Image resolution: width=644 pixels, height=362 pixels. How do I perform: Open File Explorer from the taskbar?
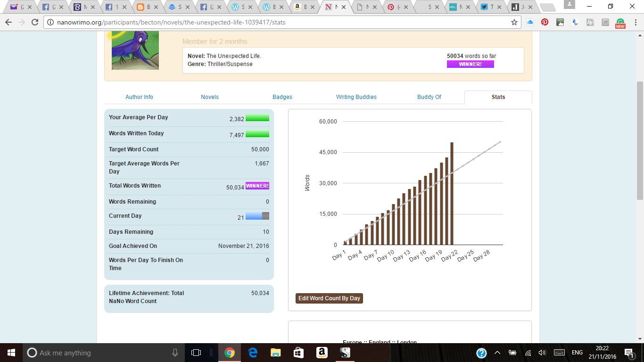tap(276, 353)
